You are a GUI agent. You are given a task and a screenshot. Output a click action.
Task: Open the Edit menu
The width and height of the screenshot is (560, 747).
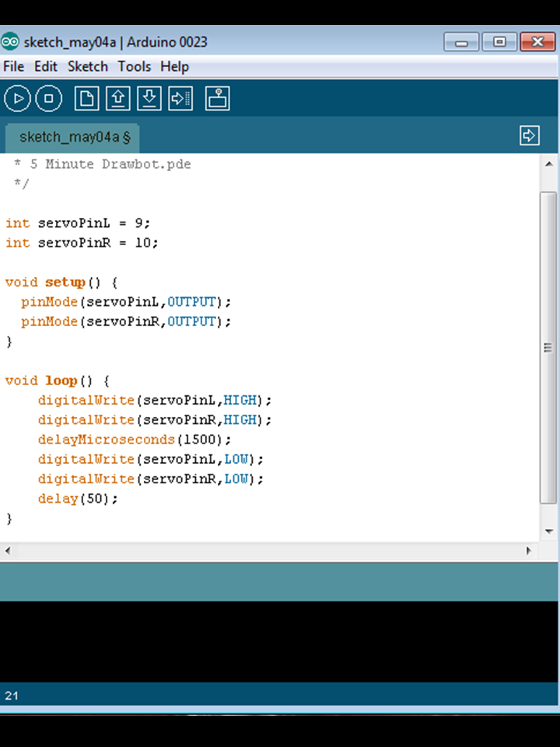pyautogui.click(x=46, y=66)
